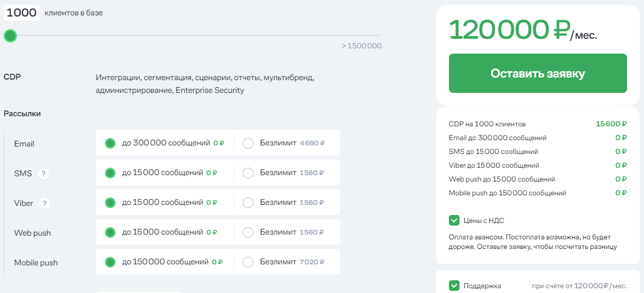Select Mobile push Безлимит for 7020 ₽
644x293 pixels.
pos(248,262)
